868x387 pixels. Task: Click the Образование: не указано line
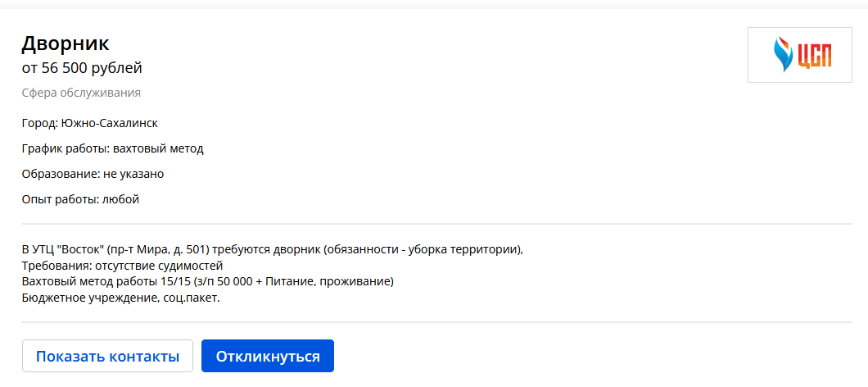pyautogui.click(x=93, y=174)
